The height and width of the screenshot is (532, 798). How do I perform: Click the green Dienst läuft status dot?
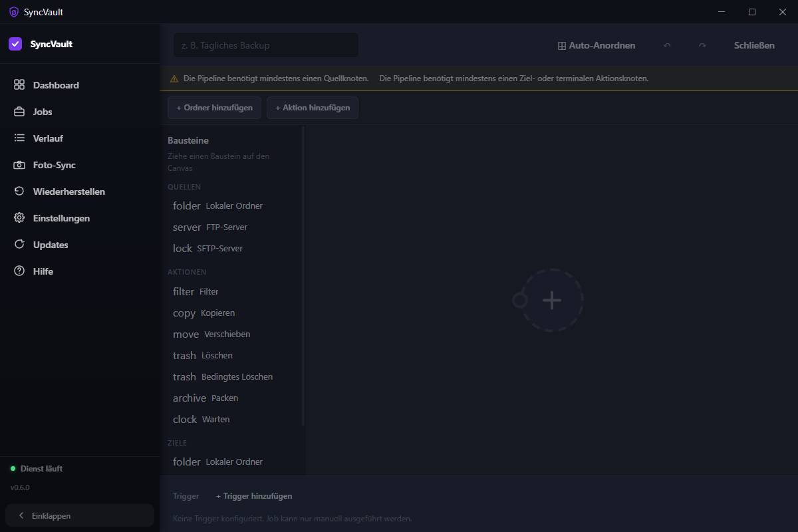[x=13, y=469]
